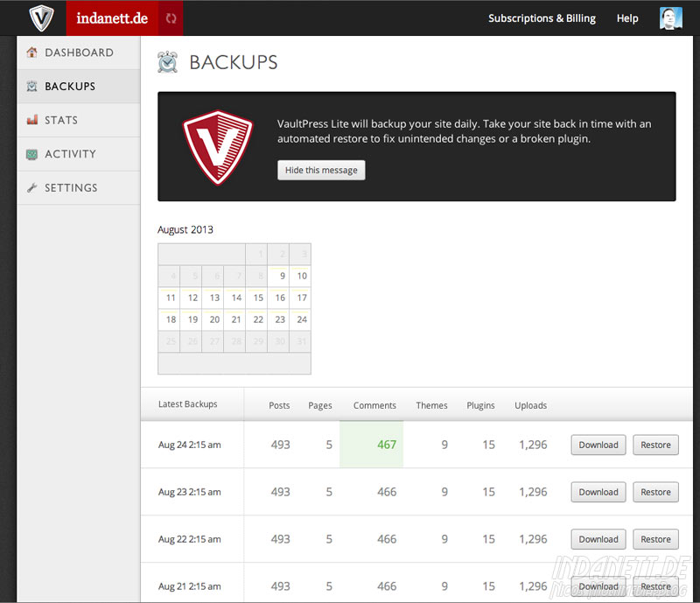This screenshot has height=603, width=700.
Task: Select August 17 in the calendar
Action: pyautogui.click(x=300, y=298)
